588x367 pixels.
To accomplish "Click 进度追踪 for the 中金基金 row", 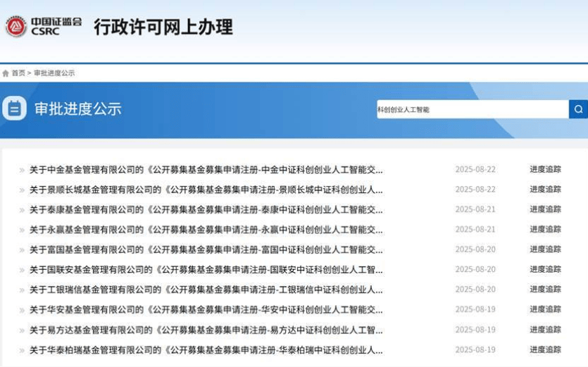I will click(x=545, y=169).
